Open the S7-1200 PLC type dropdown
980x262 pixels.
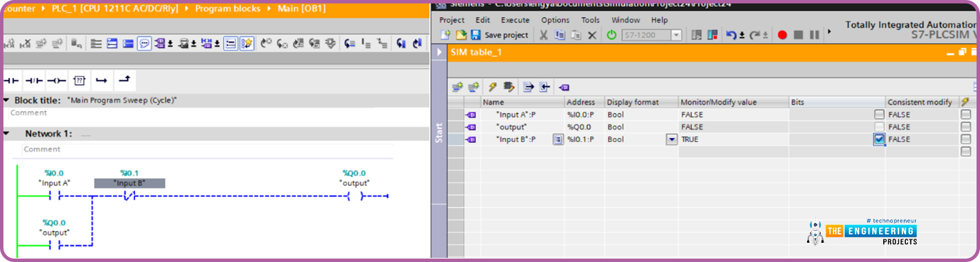coord(677,34)
